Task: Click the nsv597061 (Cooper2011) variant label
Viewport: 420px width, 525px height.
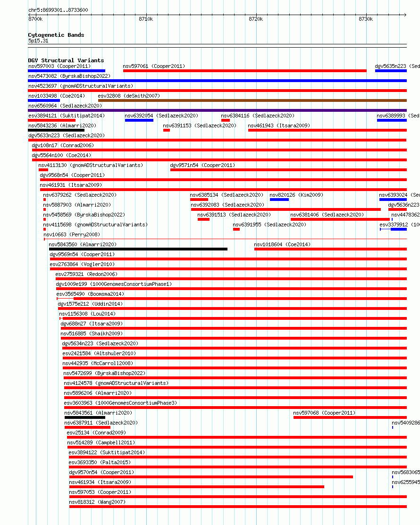Action: click(154, 67)
